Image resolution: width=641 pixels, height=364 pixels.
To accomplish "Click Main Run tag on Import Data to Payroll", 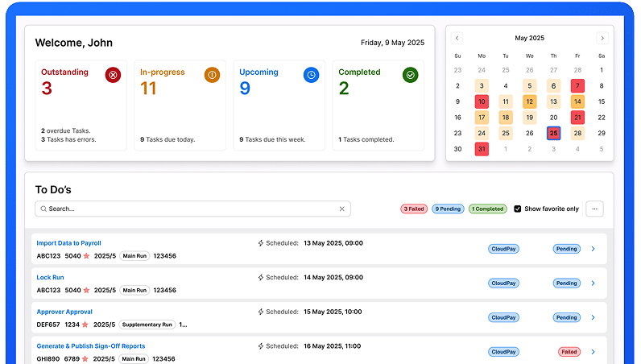I will pos(134,256).
